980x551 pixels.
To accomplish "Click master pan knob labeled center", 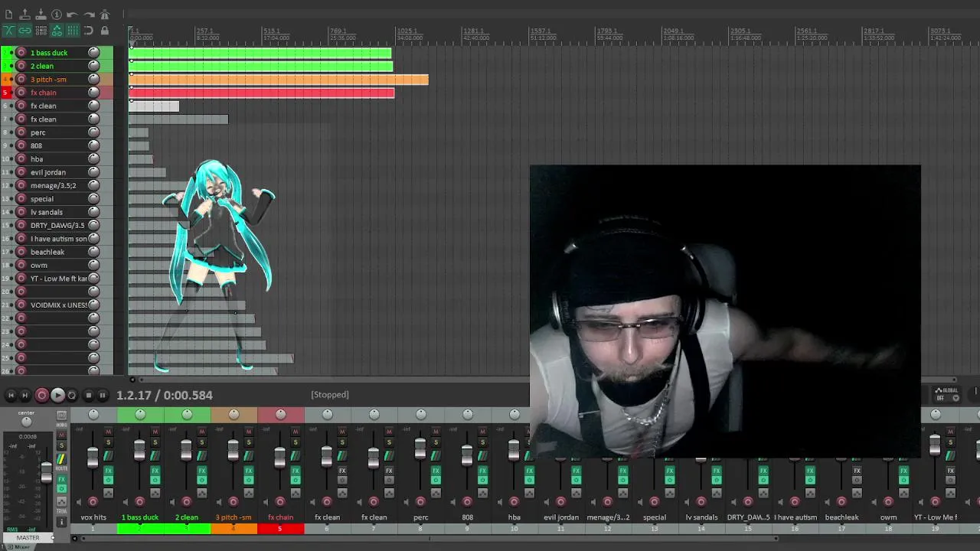I will pyautogui.click(x=26, y=422).
